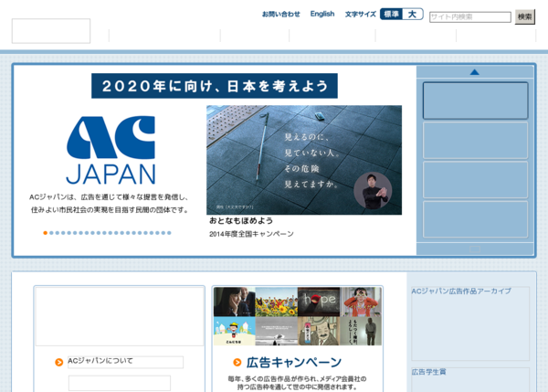Viewport: 548px width, 392px height.
Task: Click the 毎年、多くの広告作品が作られ description text
Action: pyautogui.click(x=297, y=383)
